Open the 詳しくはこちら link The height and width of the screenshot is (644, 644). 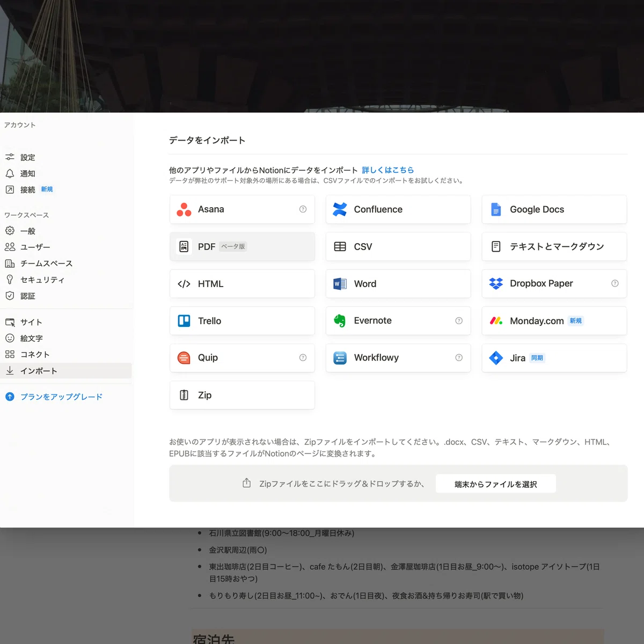pyautogui.click(x=388, y=170)
